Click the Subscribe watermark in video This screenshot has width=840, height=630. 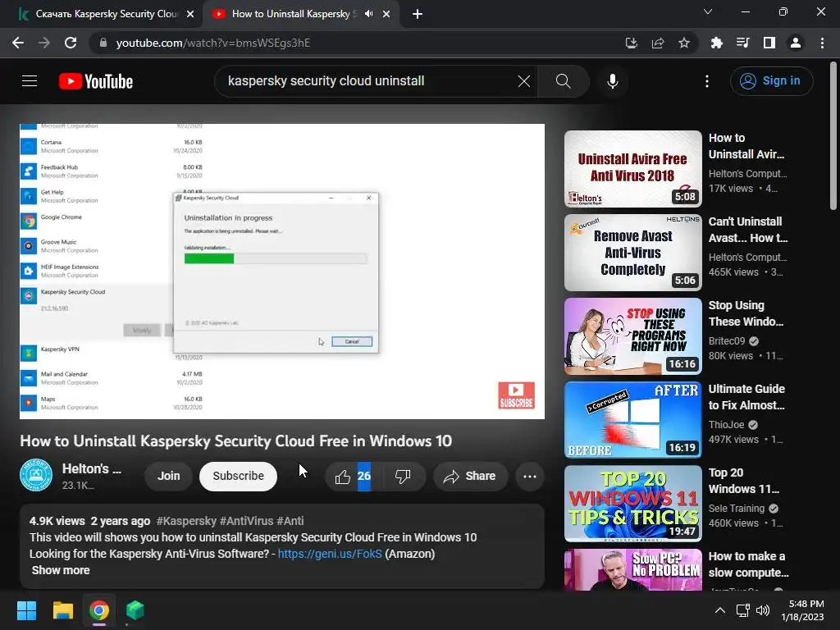point(517,395)
